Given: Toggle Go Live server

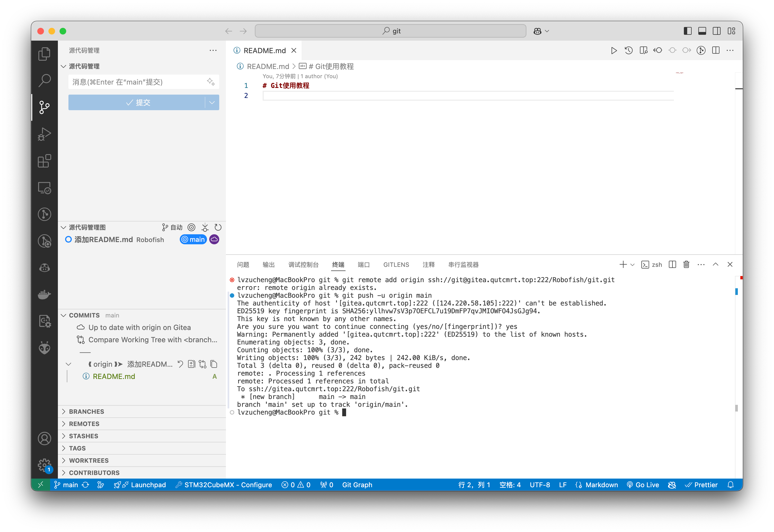Looking at the screenshot, I should (x=643, y=485).
